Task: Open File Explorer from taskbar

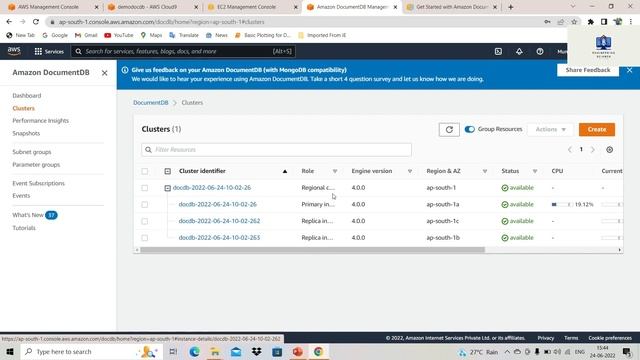Action: point(215,351)
